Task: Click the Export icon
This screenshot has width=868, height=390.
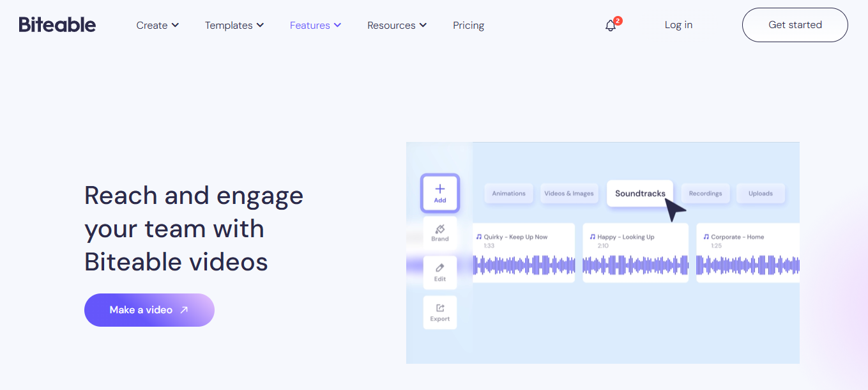Action: tap(439, 312)
